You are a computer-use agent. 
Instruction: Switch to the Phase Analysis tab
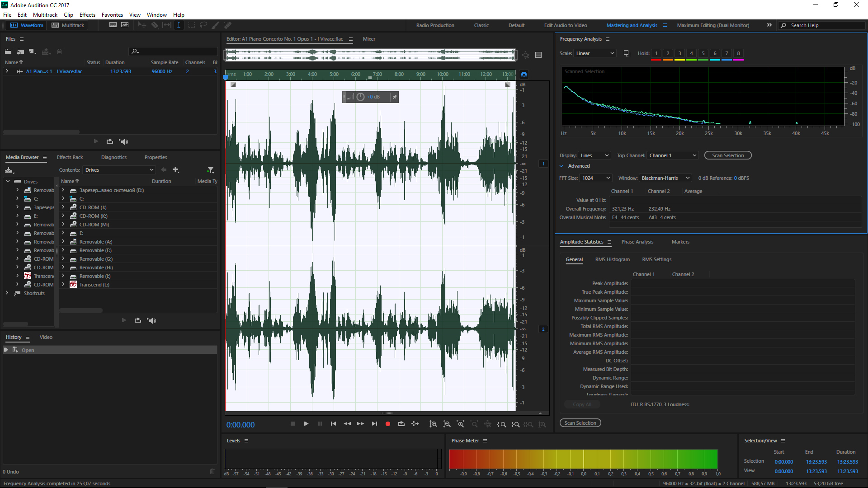(637, 242)
